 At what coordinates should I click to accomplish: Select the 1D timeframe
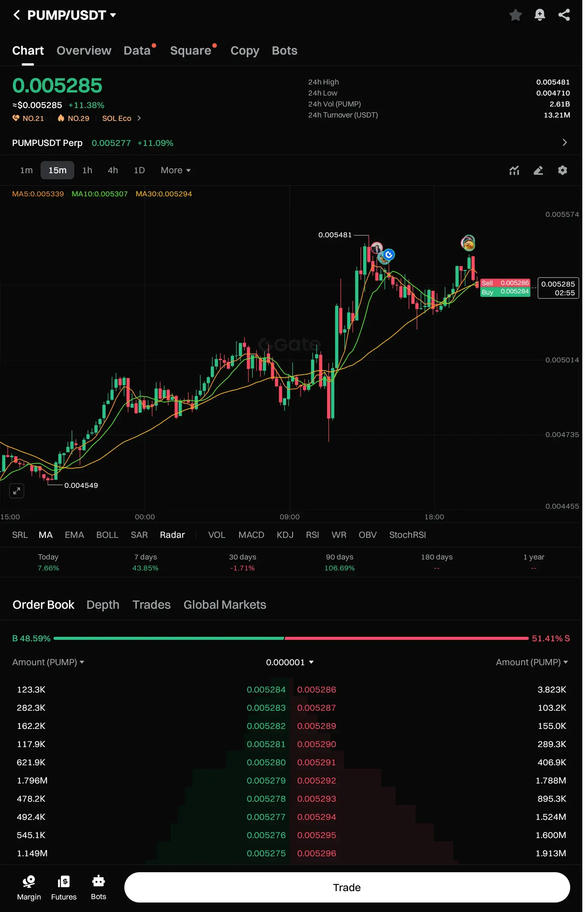139,170
